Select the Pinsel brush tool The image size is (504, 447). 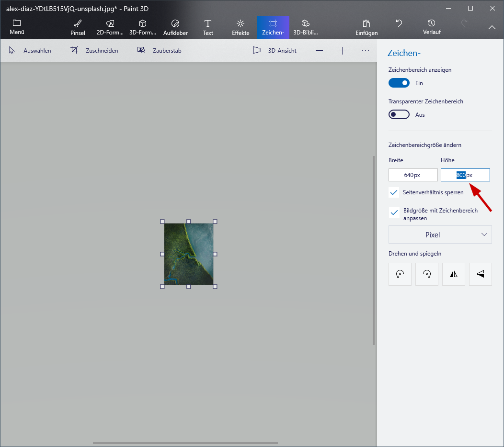pyautogui.click(x=78, y=27)
